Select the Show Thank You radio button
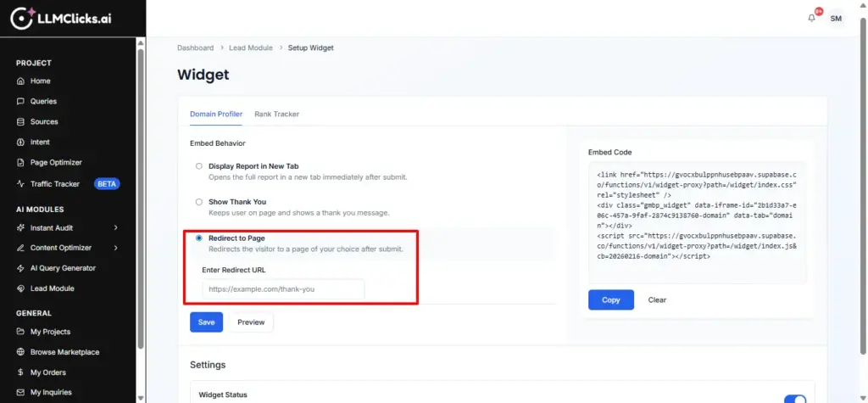The image size is (868, 403). click(199, 202)
